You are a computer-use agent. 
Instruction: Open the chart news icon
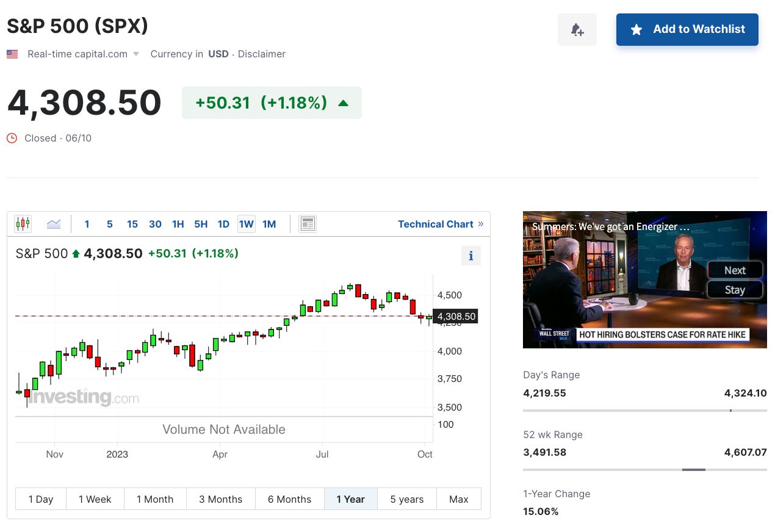[308, 224]
